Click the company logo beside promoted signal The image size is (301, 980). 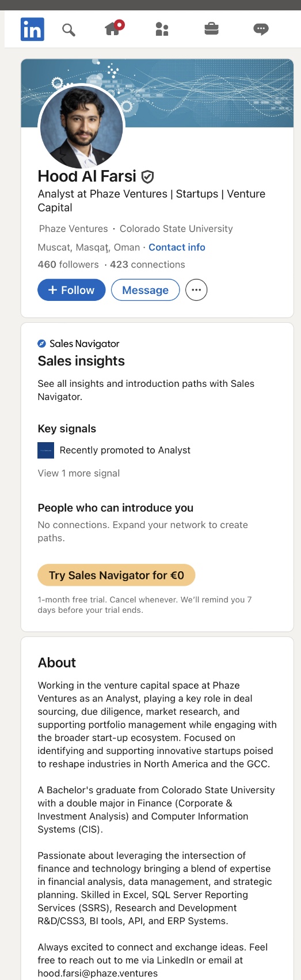(x=45, y=450)
